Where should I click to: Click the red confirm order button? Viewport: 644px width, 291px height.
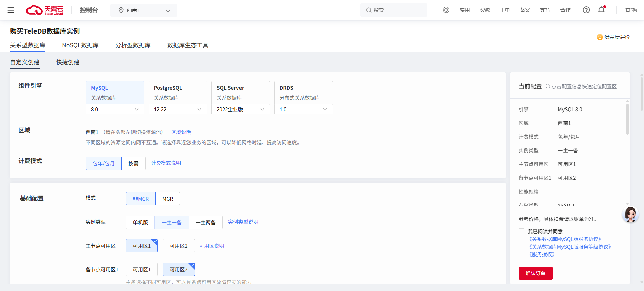click(x=535, y=273)
